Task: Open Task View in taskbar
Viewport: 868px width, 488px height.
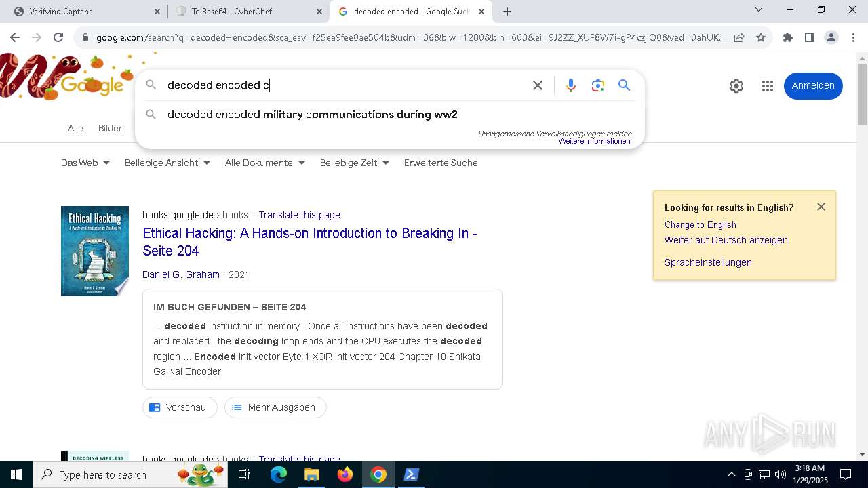Action: (x=244, y=474)
